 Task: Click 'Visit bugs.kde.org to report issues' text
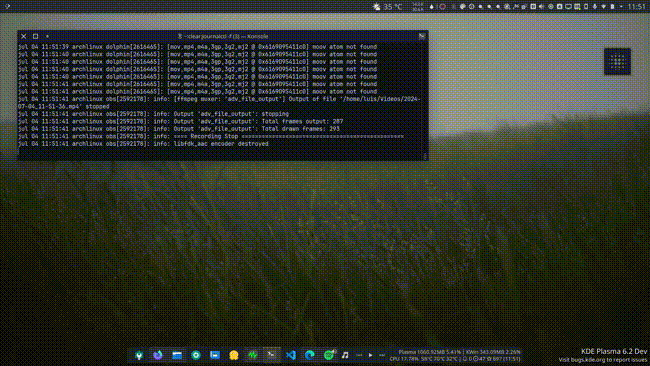click(x=602, y=360)
